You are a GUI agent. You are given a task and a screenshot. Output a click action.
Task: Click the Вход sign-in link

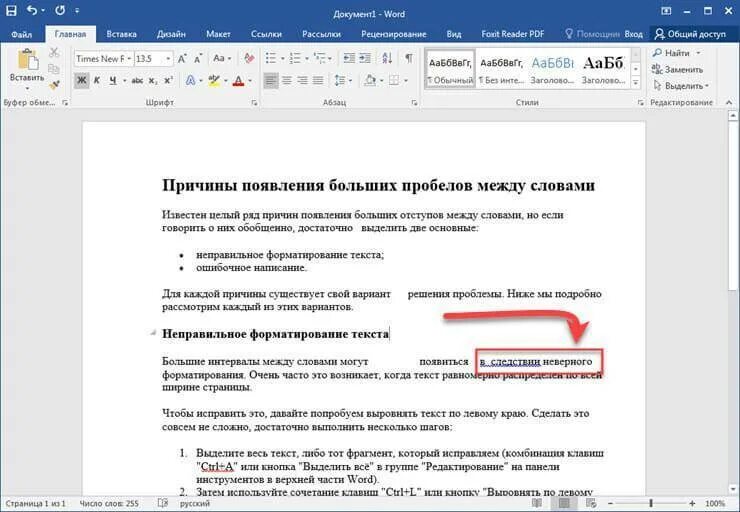[x=633, y=34]
